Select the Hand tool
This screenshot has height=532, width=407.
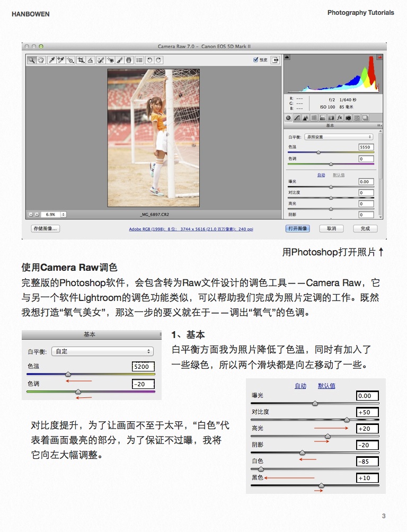coord(41,60)
